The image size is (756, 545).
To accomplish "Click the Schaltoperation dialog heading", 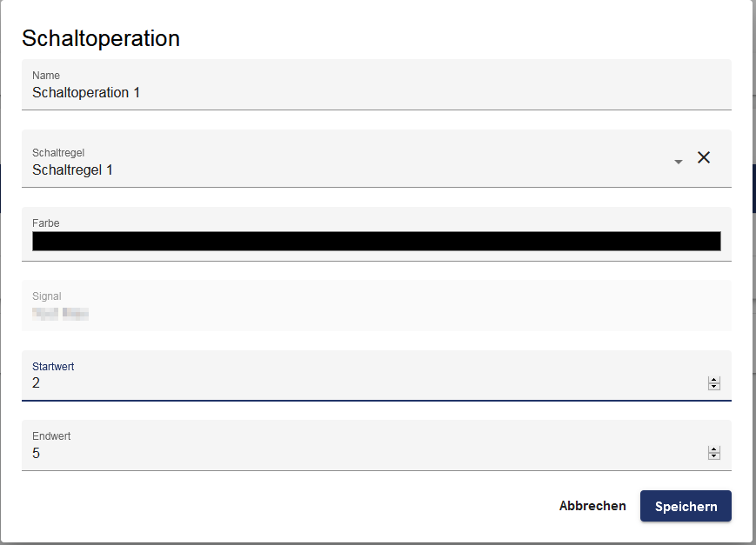I will [x=101, y=38].
